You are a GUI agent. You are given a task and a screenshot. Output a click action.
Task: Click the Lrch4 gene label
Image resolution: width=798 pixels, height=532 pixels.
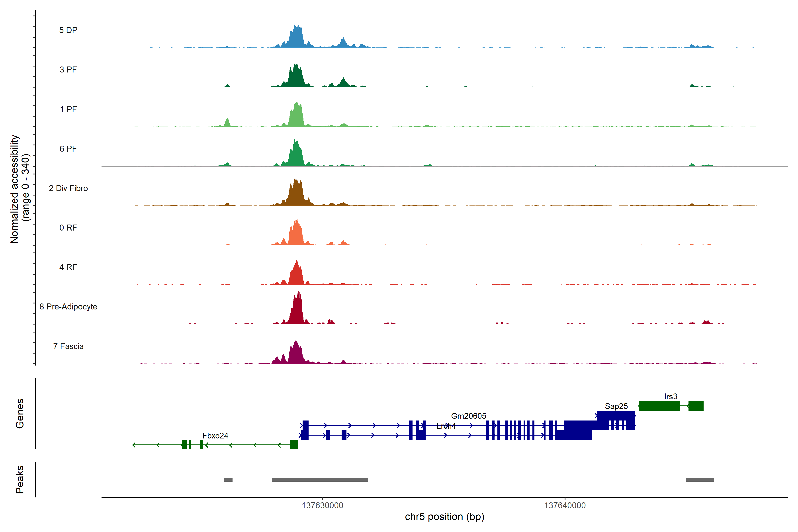(x=446, y=426)
